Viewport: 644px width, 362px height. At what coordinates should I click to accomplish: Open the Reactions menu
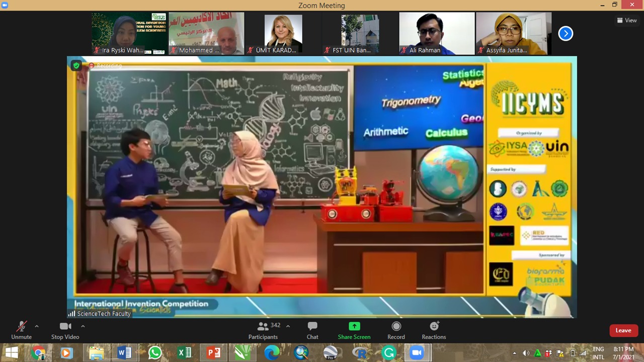point(434,329)
